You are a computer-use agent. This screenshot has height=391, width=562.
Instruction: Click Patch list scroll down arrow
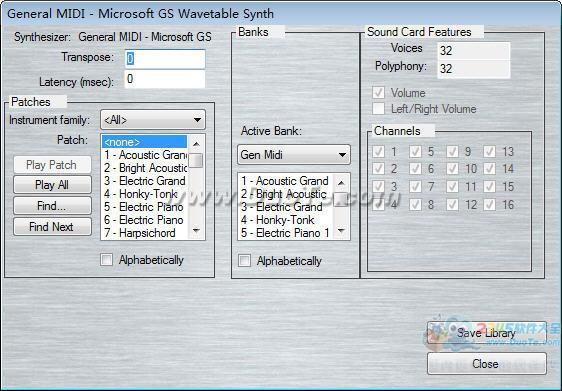click(x=196, y=230)
